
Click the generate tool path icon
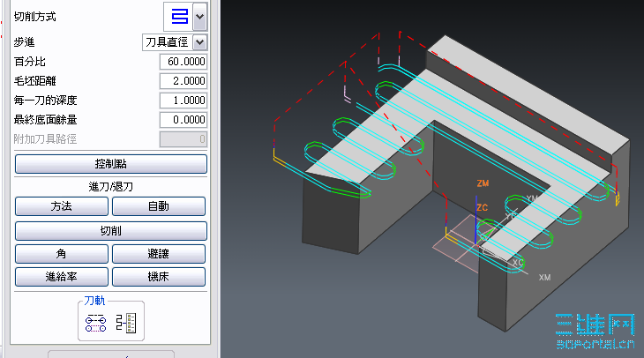coord(95,323)
